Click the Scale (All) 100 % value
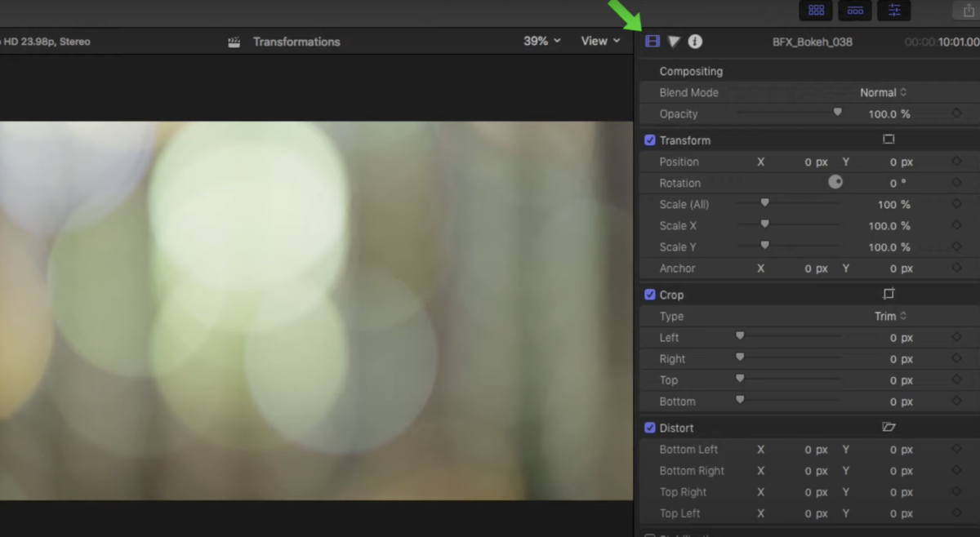This screenshot has height=537, width=980. click(894, 204)
